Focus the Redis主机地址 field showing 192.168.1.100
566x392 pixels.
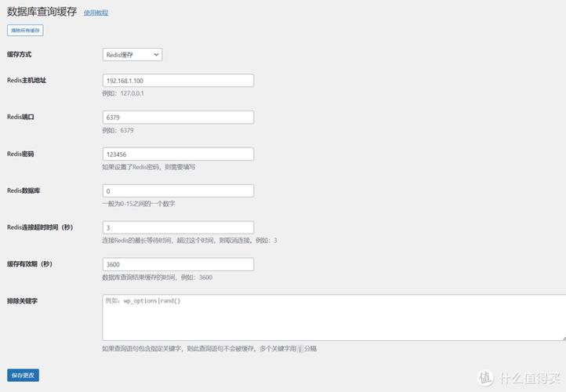[x=178, y=81]
